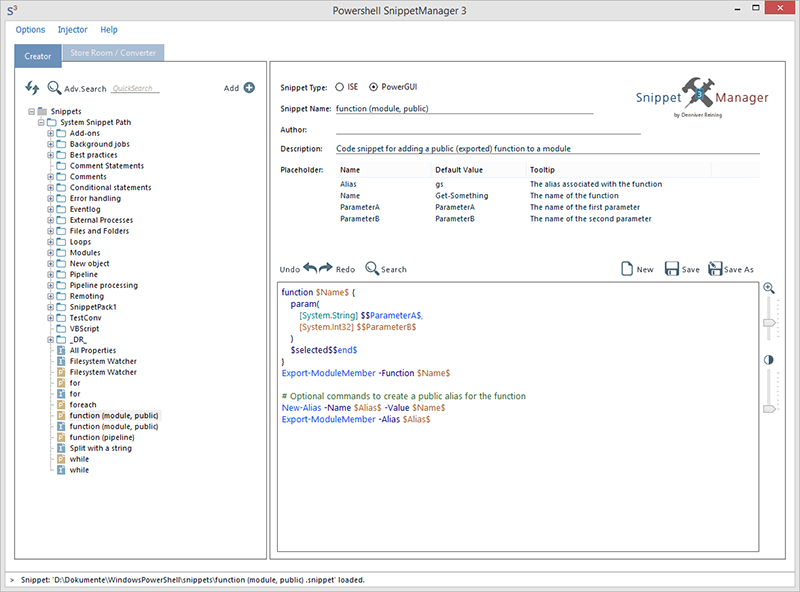Expand the External Processes folder
Viewport: 800px width, 592px height.
[x=51, y=220]
